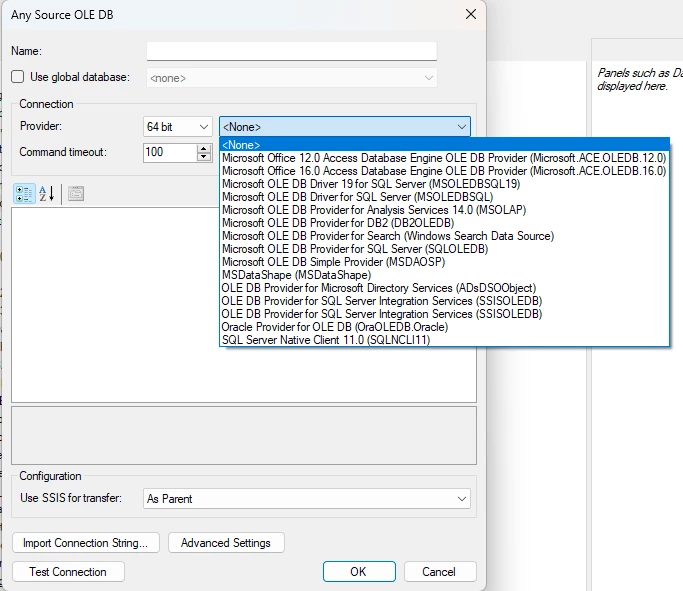Screen dimensions: 683x591
Task: Click into the Name input field
Action: pos(292,51)
